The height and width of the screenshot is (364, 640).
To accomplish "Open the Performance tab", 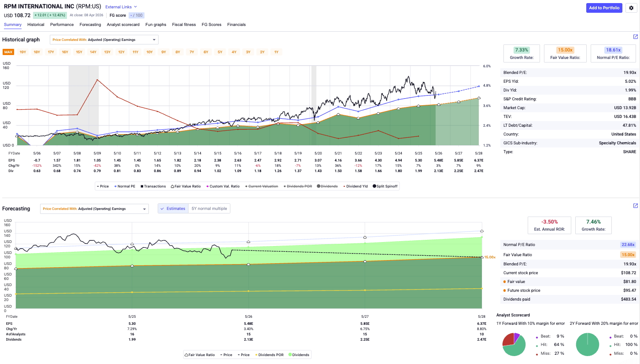I will click(x=62, y=25).
